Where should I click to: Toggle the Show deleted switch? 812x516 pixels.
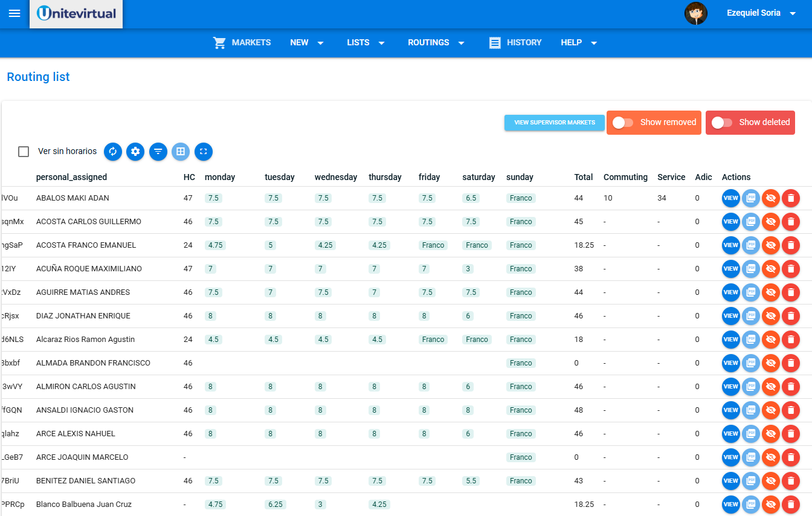point(722,123)
